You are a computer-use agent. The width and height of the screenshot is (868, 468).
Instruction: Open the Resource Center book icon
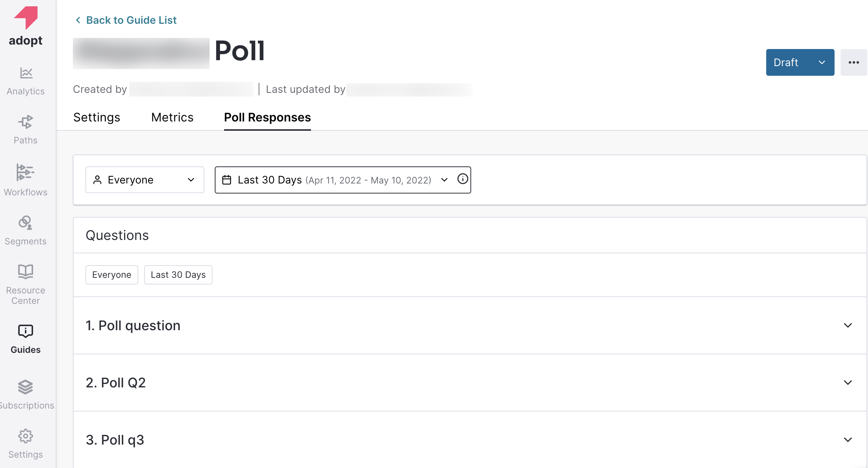pyautogui.click(x=26, y=272)
